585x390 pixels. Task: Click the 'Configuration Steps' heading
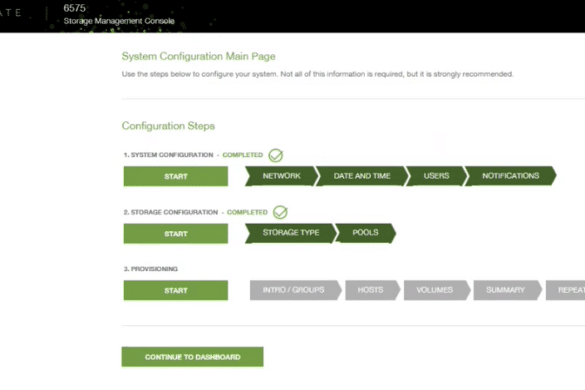(x=168, y=126)
